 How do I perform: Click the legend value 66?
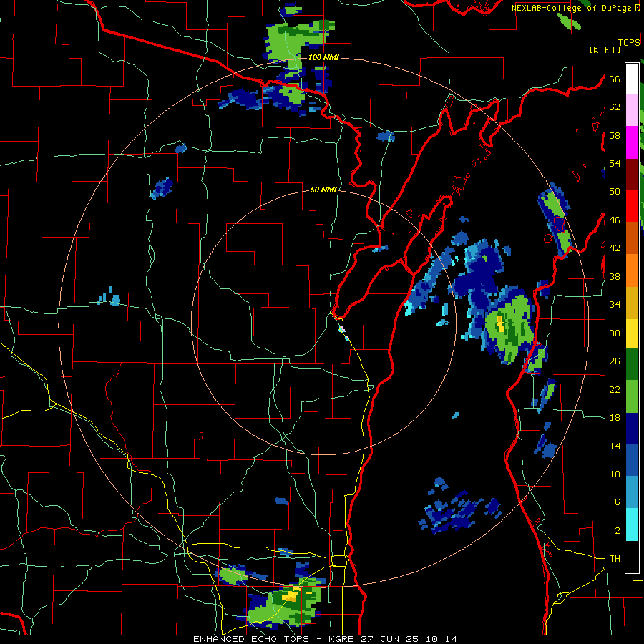pos(615,79)
